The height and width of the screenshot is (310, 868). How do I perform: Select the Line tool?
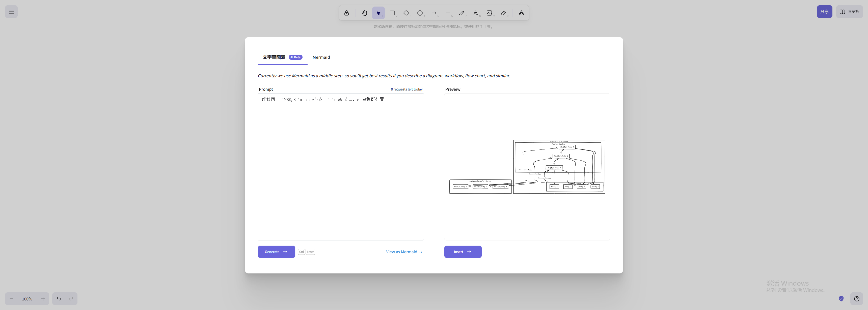(448, 13)
